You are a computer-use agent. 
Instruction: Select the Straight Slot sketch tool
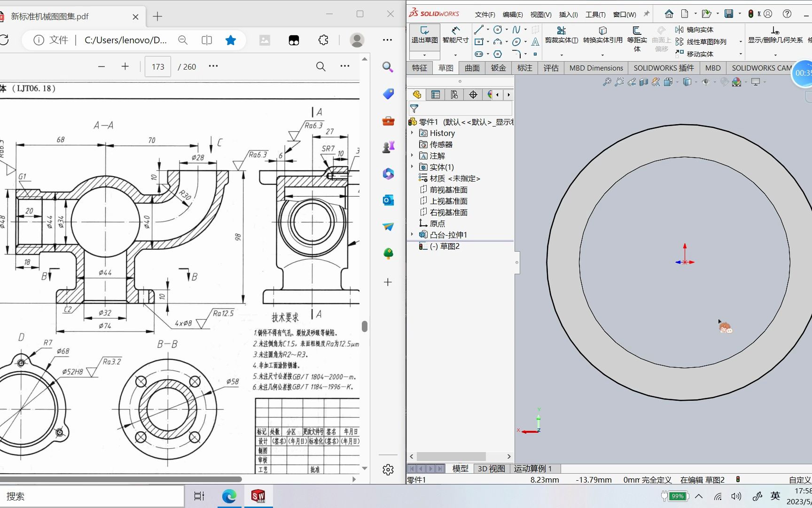(x=479, y=54)
